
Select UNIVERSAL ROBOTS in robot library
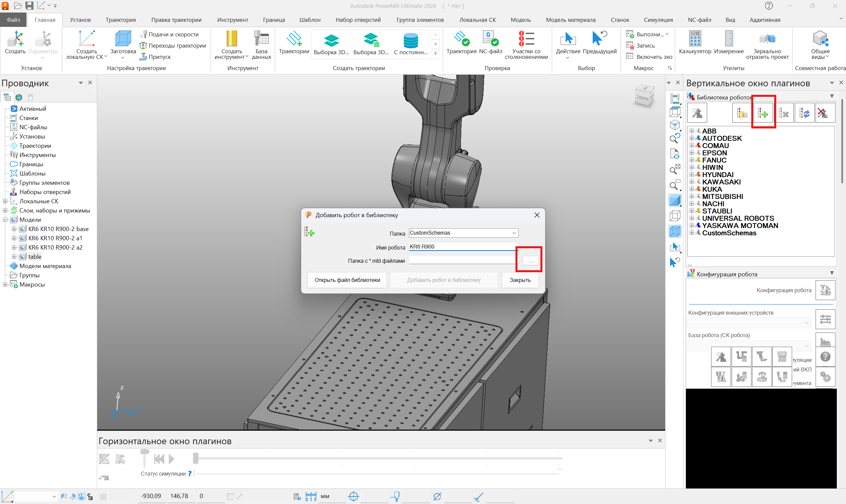738,218
